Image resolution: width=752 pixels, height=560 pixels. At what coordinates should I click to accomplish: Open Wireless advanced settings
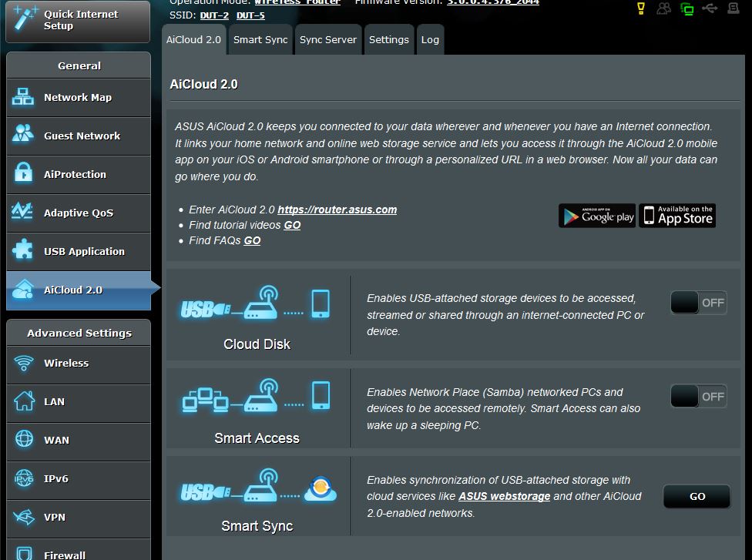point(79,364)
